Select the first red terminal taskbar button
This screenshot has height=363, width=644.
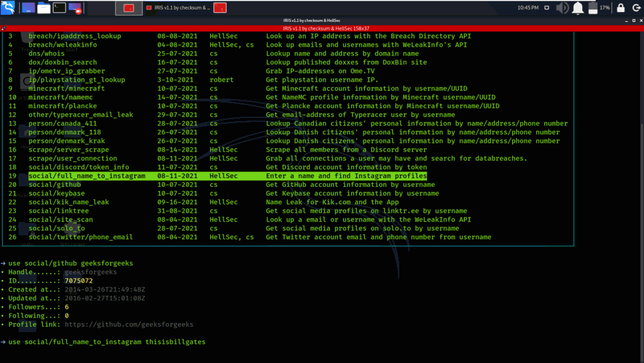(x=129, y=8)
